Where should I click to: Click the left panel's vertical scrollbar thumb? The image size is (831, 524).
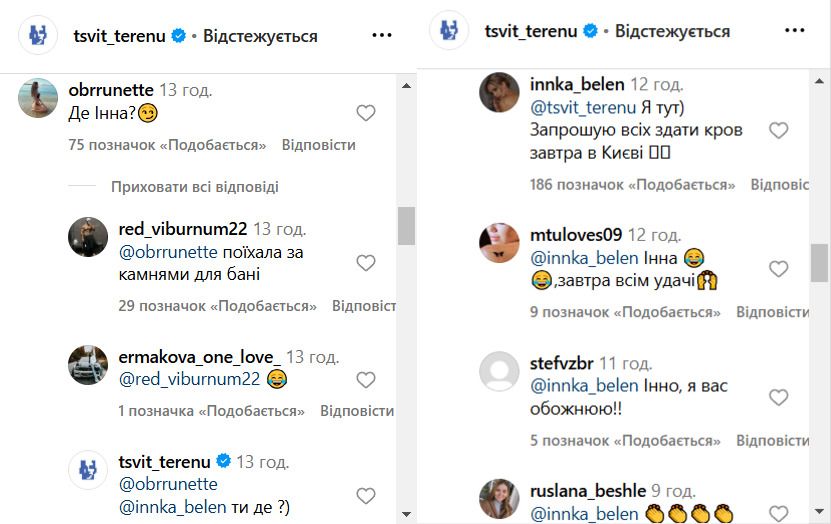tap(406, 226)
